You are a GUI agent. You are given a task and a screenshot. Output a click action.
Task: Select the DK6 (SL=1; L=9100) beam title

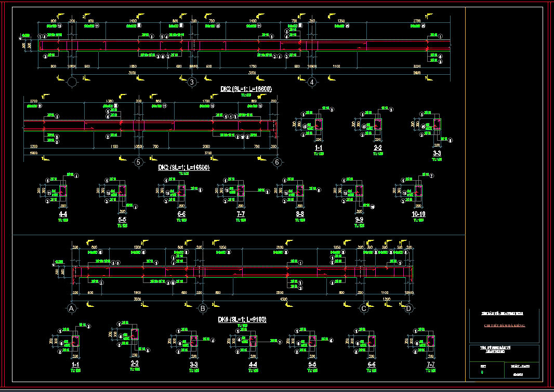pos(242,320)
